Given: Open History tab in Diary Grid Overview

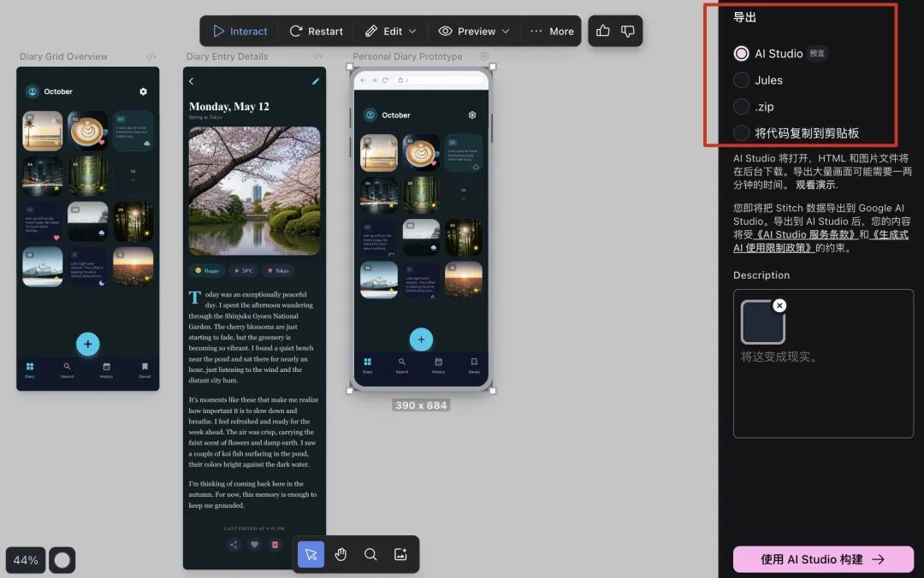Looking at the screenshot, I should click(x=107, y=370).
